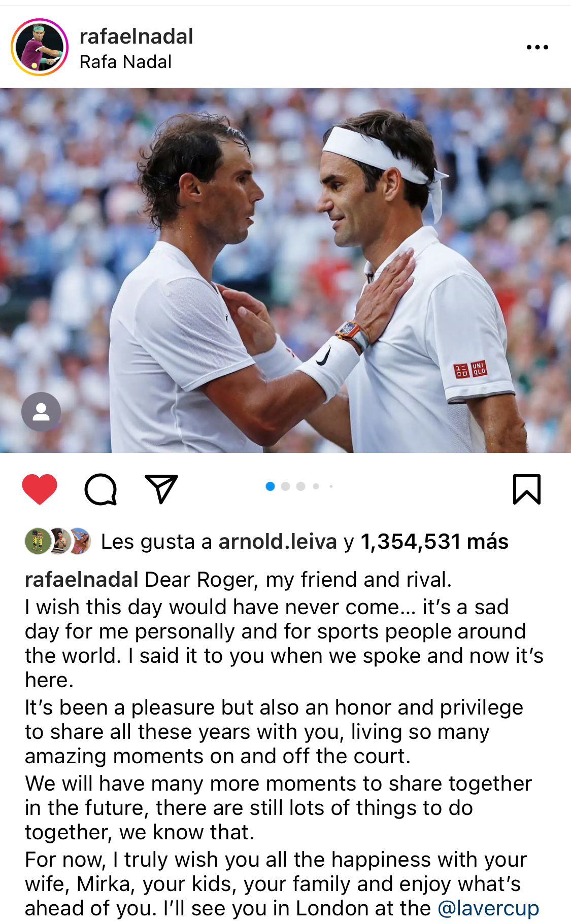Screen dimensions: 571x924
Task: Share post using the paper plane icon
Action: point(161,489)
